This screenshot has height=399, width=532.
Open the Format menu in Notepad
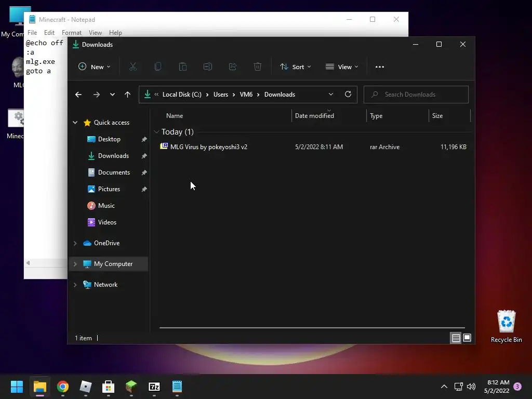72,33
